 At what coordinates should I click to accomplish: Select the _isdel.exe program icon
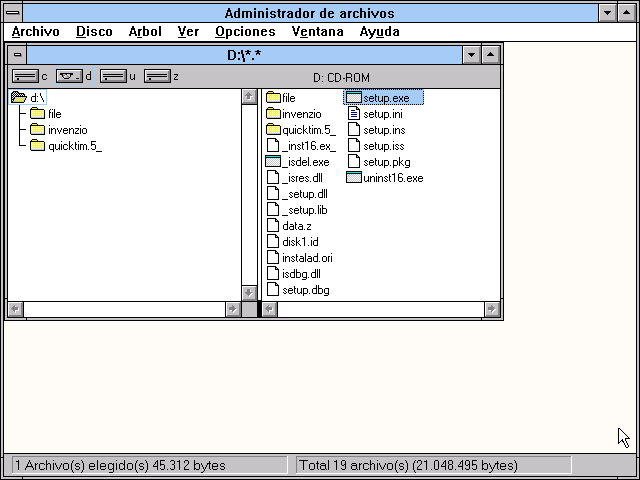pyautogui.click(x=273, y=162)
